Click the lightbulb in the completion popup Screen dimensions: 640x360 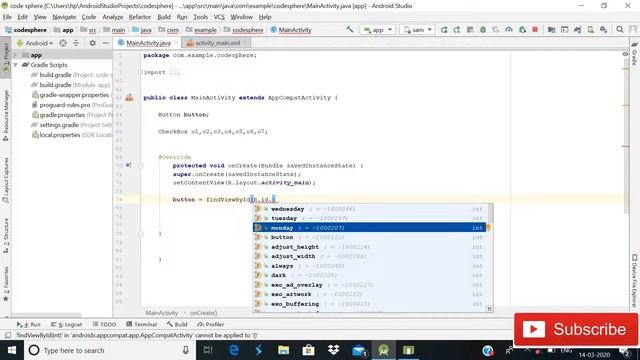point(489,228)
